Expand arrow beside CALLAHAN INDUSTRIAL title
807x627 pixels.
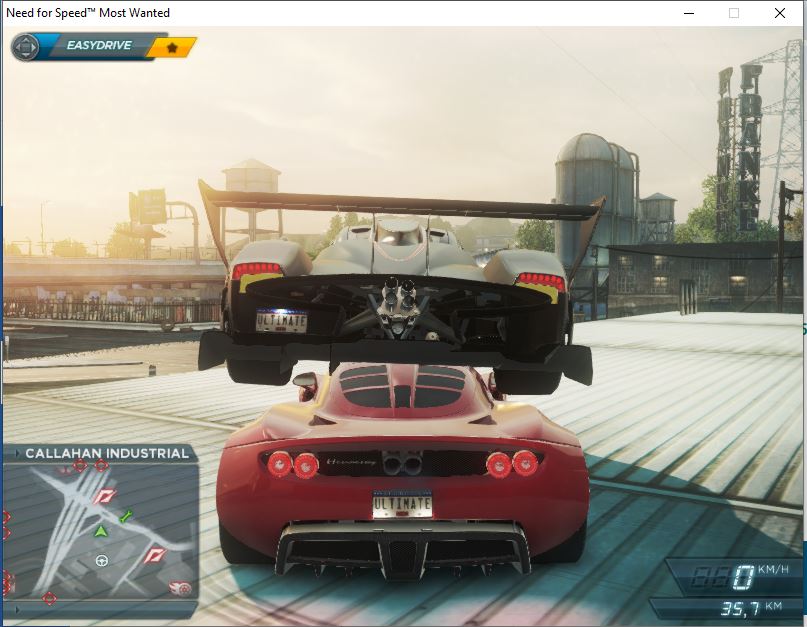click(17, 454)
